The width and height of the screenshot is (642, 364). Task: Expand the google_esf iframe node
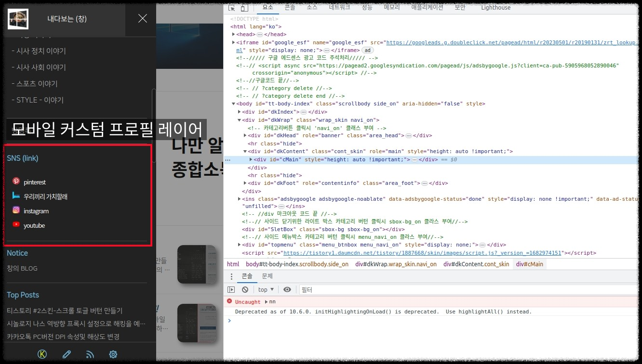[233, 42]
